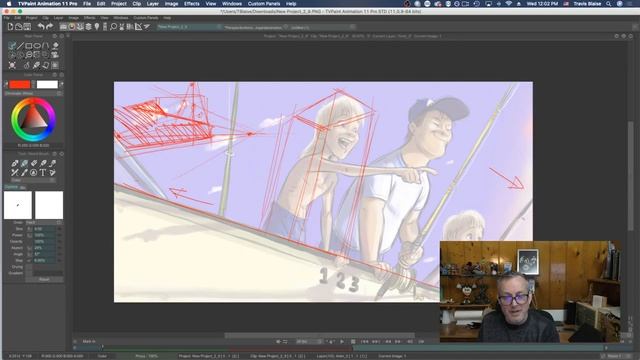The image size is (640, 360).
Task: Select the zoom-out magnifier tool in Main Panel
Action: [x=29, y=55]
